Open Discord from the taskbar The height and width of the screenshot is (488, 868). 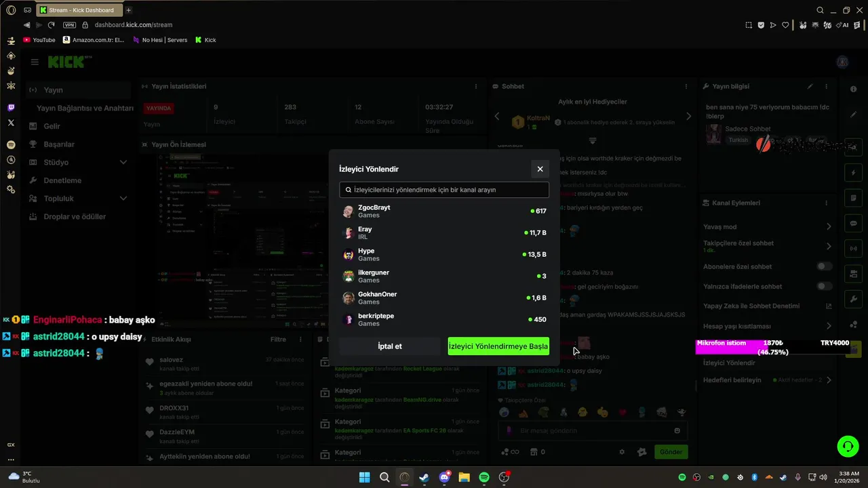click(x=444, y=477)
